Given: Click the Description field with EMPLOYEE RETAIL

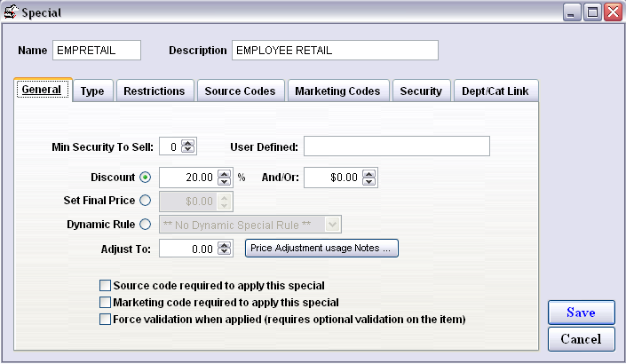Looking at the screenshot, I should click(x=335, y=51).
